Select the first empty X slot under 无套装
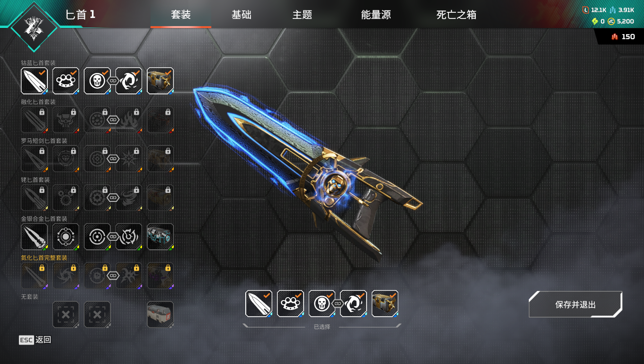This screenshot has height=364, width=644. click(66, 314)
